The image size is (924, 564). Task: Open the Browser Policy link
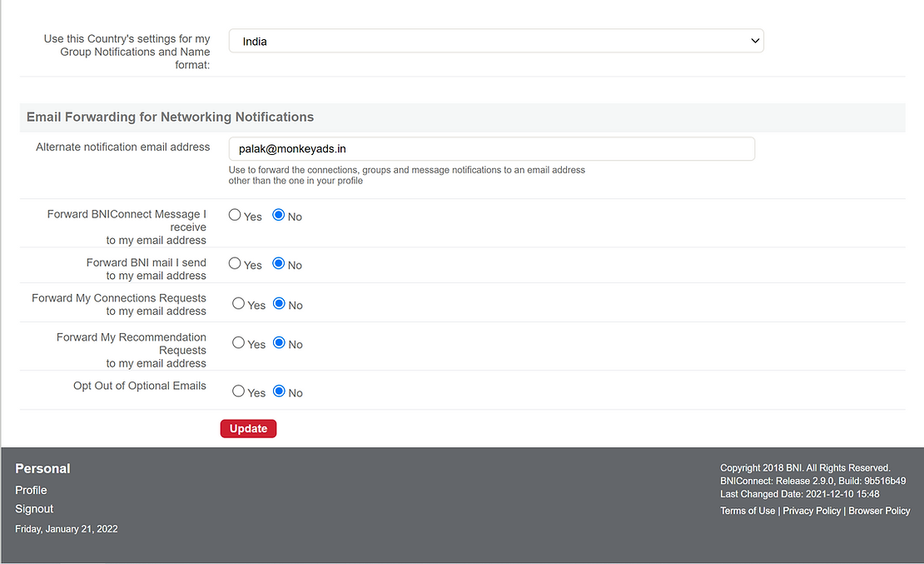[x=879, y=511]
